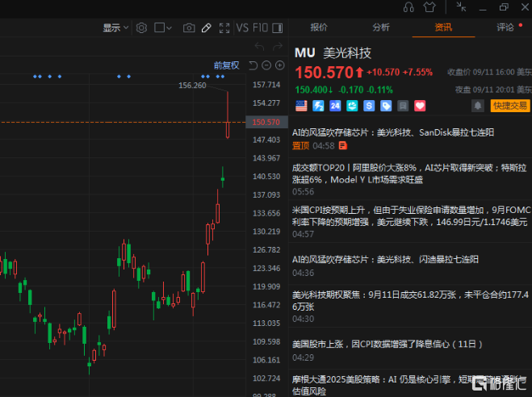This screenshot has width=532, height=397.
Task: Take a chart screenshot with camera icon
Action: 189,27
